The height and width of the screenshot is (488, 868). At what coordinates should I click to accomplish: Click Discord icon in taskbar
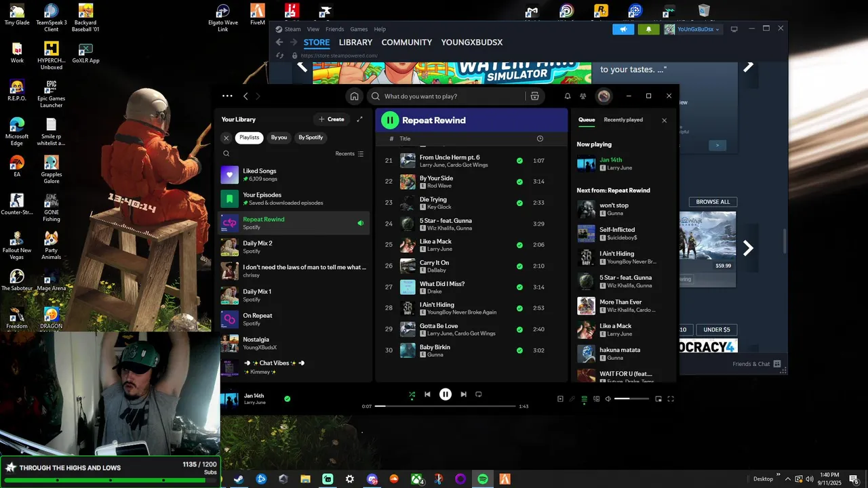coord(372,479)
